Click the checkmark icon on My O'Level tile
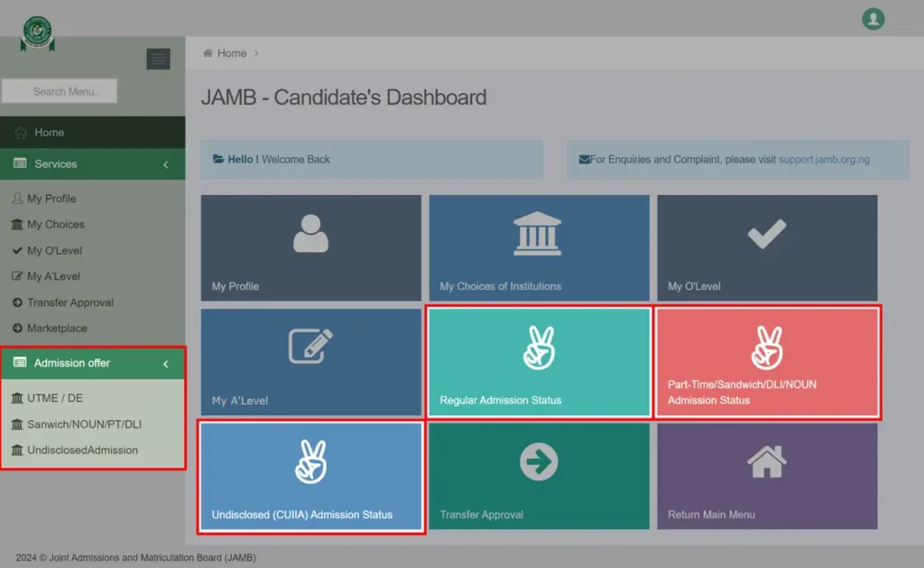Image resolution: width=924 pixels, height=568 pixels. [x=767, y=234]
